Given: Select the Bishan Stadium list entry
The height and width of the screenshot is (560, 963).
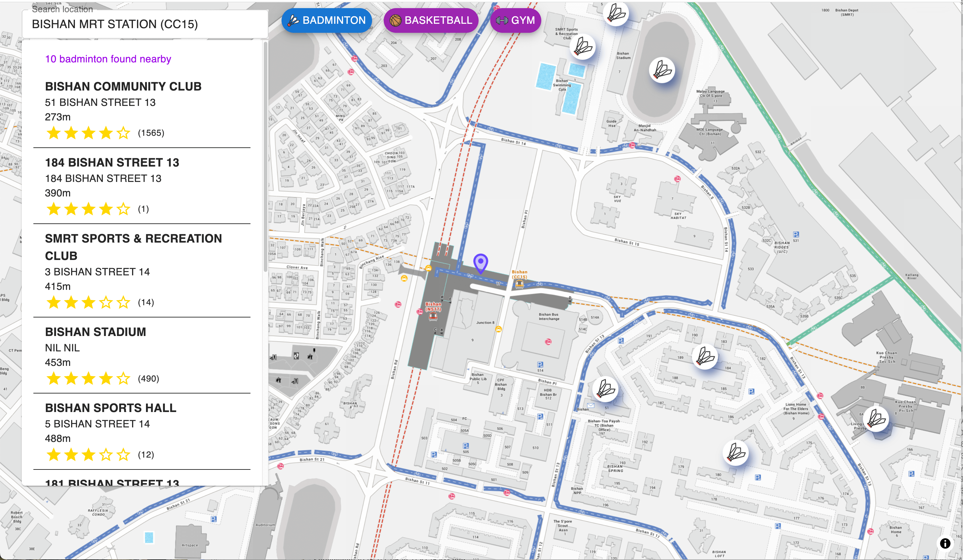Looking at the screenshot, I should 95,332.
